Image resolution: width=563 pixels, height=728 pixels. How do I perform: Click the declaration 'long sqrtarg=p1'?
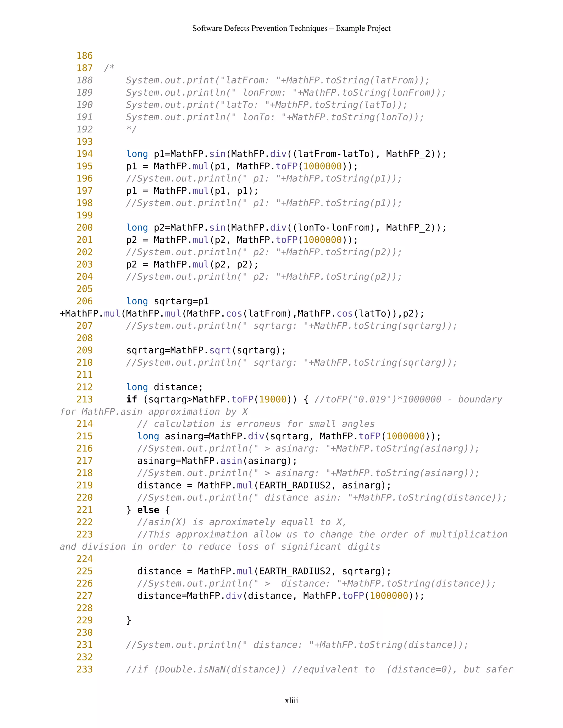point(167,301)
